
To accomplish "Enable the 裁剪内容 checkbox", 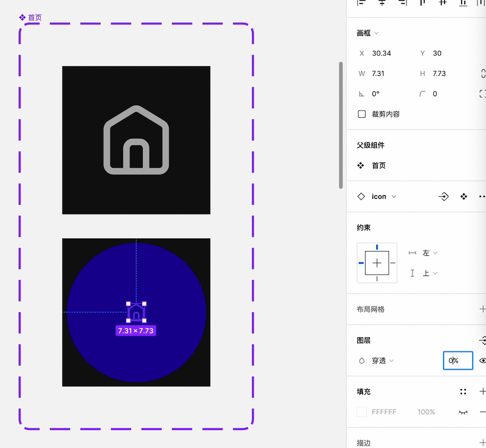I will pyautogui.click(x=361, y=114).
